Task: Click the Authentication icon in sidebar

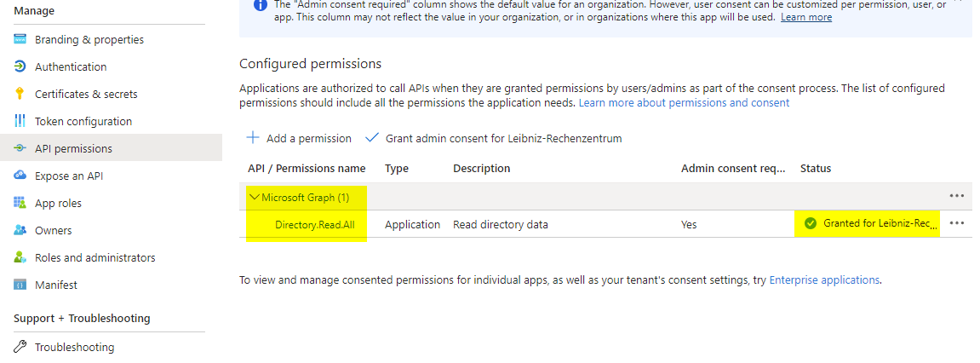Action: (x=20, y=67)
